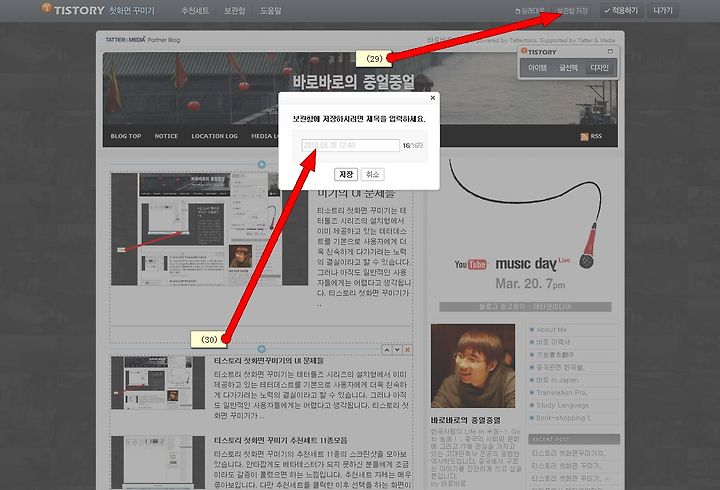720x490 pixels.
Task: Open the 추천세트 menu
Action: [195, 11]
